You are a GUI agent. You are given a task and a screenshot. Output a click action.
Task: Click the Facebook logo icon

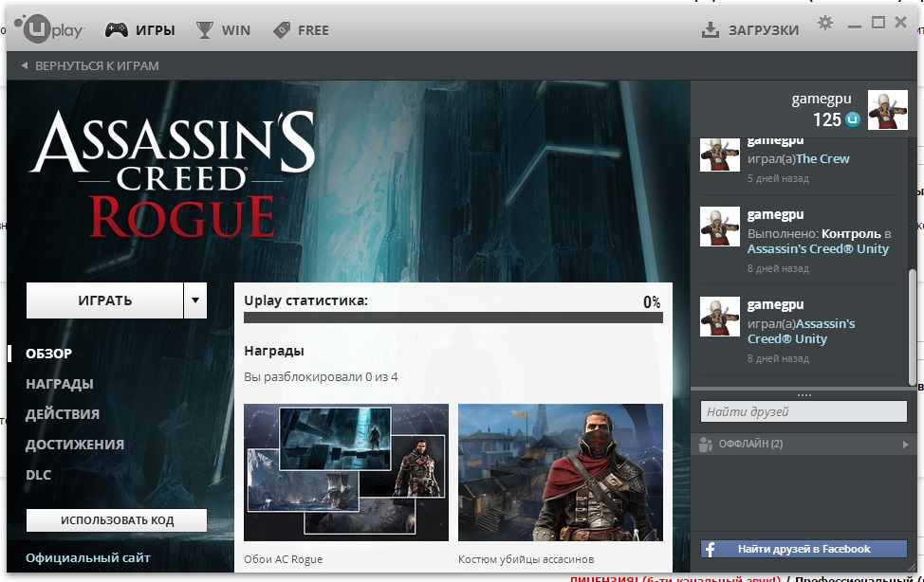coord(711,549)
